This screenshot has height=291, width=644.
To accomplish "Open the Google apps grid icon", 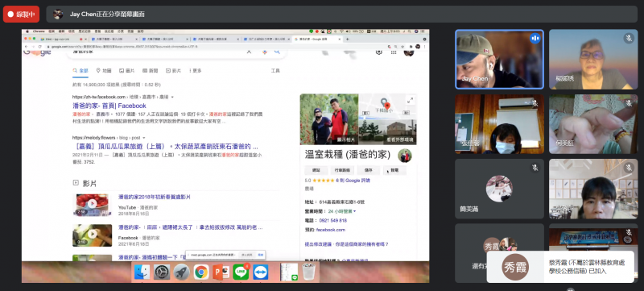I will [394, 52].
